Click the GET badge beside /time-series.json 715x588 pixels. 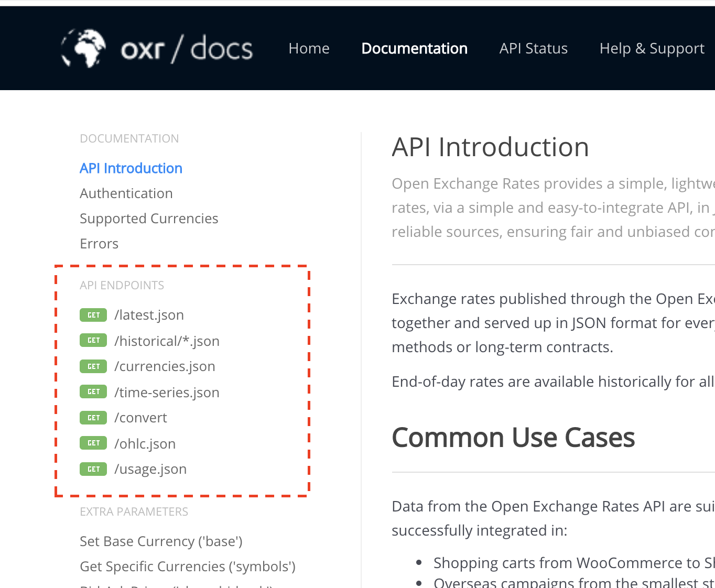pyautogui.click(x=93, y=391)
